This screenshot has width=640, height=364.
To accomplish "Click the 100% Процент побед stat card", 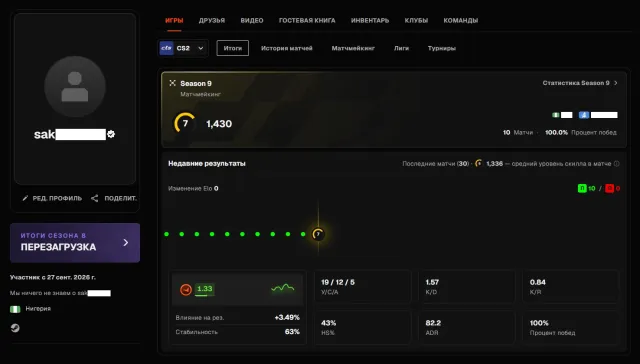I will pyautogui.click(x=571, y=327).
